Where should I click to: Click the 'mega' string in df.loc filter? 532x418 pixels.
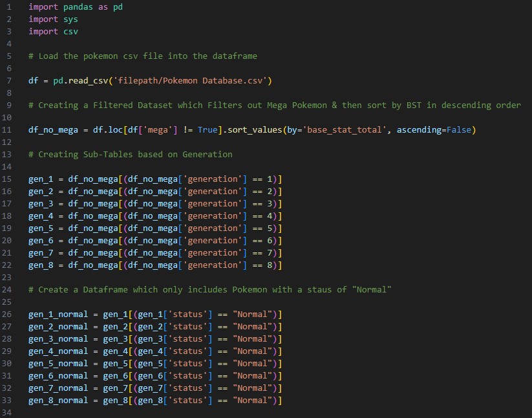(x=158, y=130)
